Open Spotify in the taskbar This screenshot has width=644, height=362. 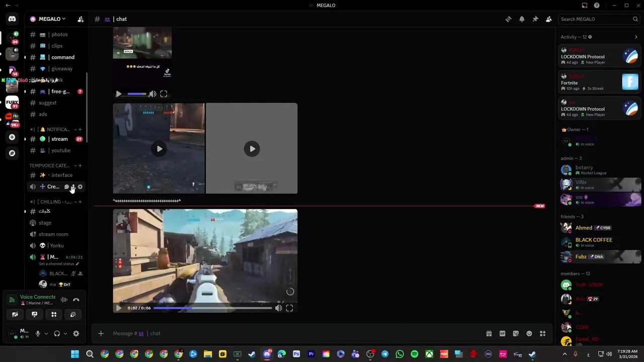tap(415, 354)
